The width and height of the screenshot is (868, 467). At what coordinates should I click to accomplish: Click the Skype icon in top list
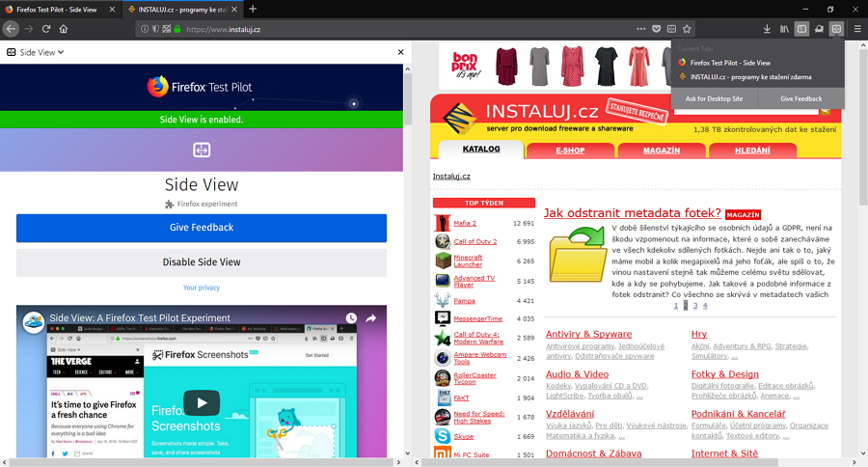(443, 436)
